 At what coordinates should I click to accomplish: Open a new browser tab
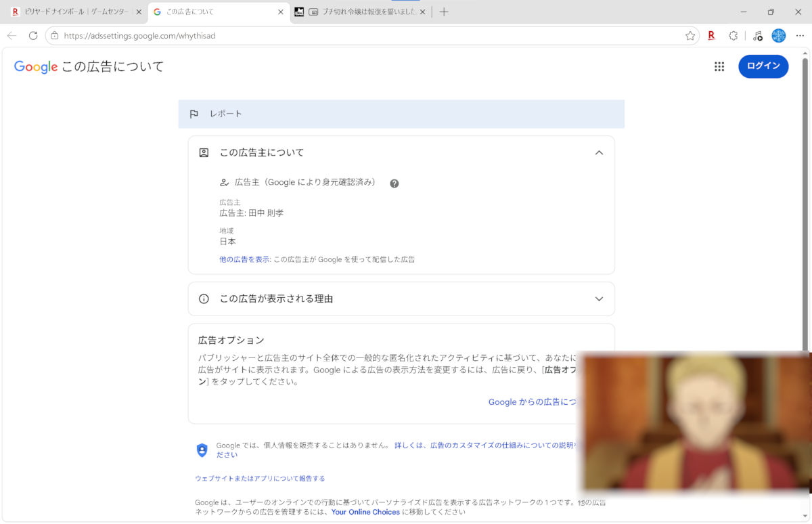[x=444, y=12]
